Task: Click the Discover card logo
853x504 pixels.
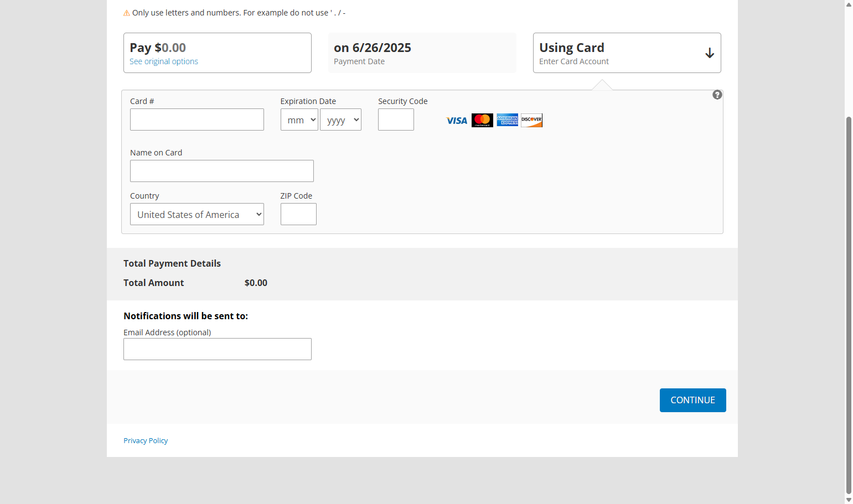Action: click(531, 120)
